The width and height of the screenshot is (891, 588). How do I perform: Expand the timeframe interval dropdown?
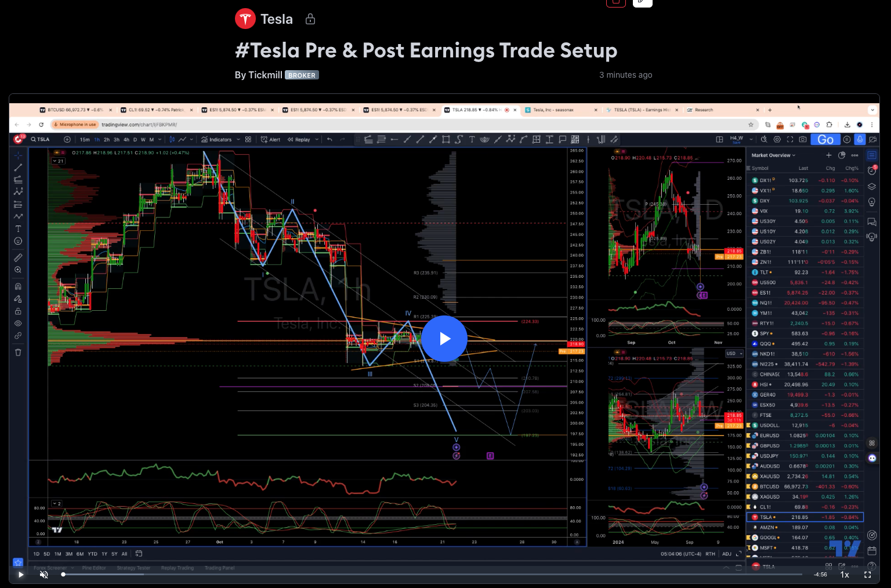pos(160,140)
